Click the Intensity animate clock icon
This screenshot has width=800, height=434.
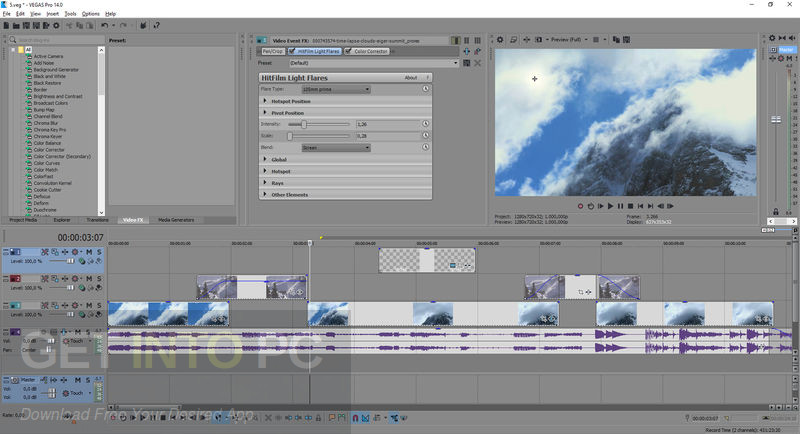[x=426, y=124]
